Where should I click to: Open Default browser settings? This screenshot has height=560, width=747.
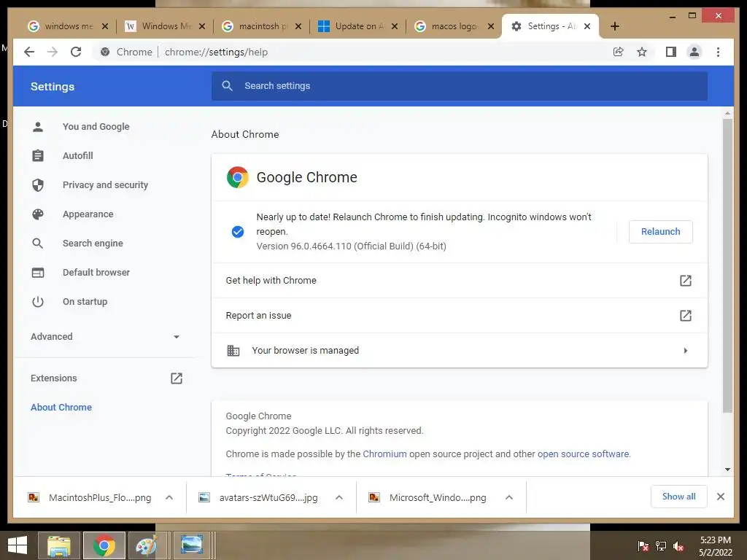[x=96, y=273]
